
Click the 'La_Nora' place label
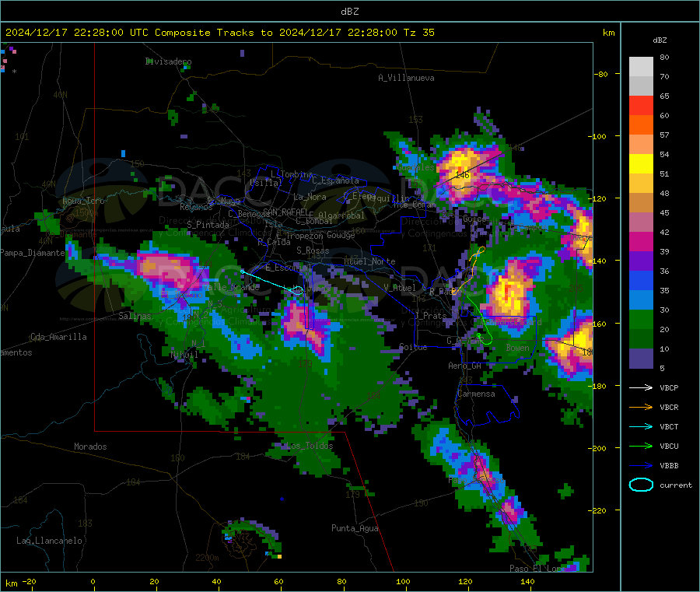tap(310, 197)
